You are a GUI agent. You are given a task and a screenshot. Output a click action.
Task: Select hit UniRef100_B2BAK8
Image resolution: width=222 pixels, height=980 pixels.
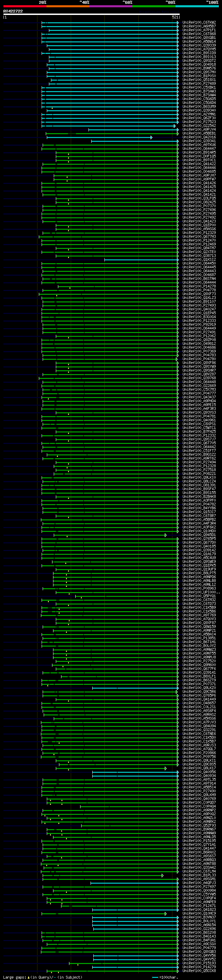click(x=199, y=496)
